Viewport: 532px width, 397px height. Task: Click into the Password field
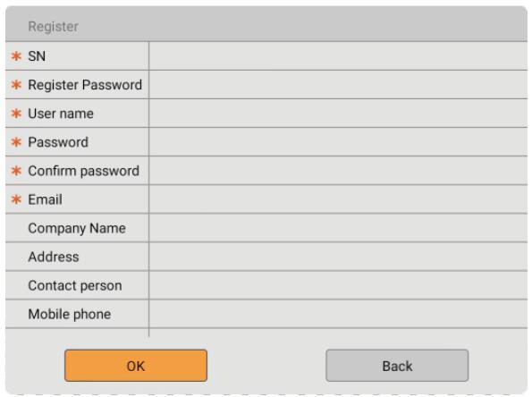tap(338, 142)
